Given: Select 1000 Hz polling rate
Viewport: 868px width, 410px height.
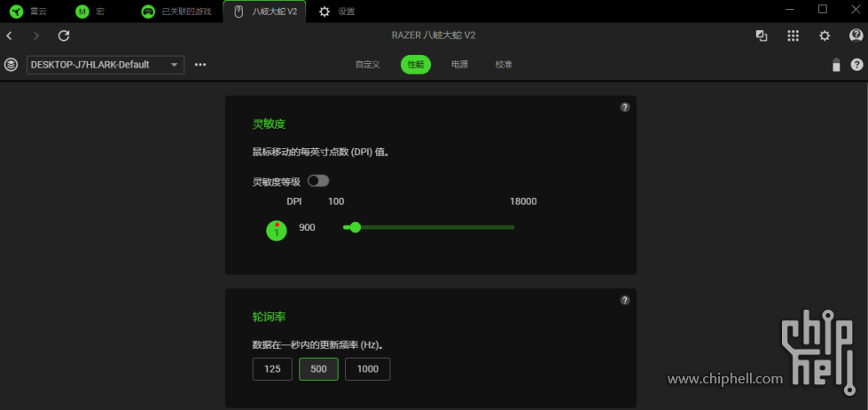Looking at the screenshot, I should coord(367,369).
